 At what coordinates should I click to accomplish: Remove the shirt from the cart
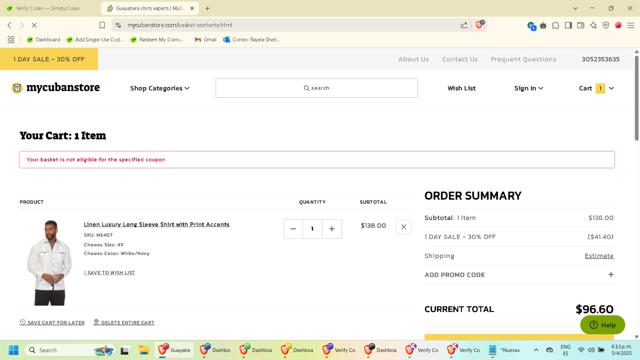[404, 227]
